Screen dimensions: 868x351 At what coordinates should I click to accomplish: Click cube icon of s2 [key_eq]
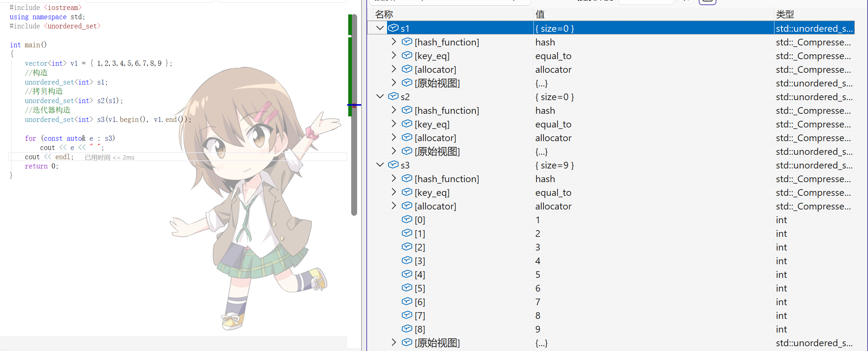[x=407, y=124]
